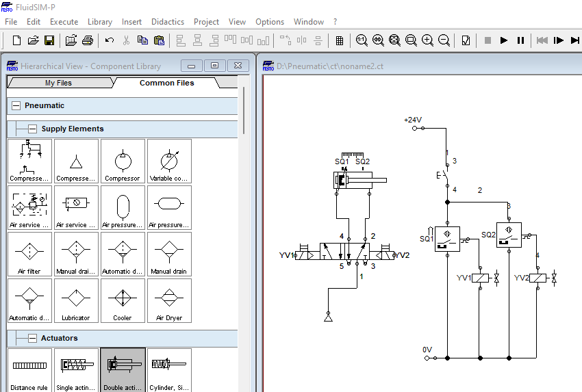Maximize the Component Library window
This screenshot has width=582, height=392.
pos(214,66)
